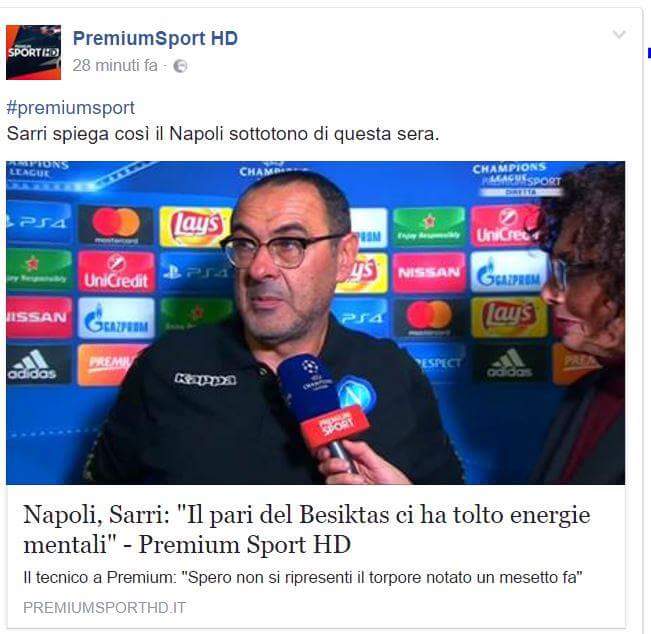Open the PremiumSport HD profile avatar
The width and height of the screenshot is (651, 634).
[33, 52]
